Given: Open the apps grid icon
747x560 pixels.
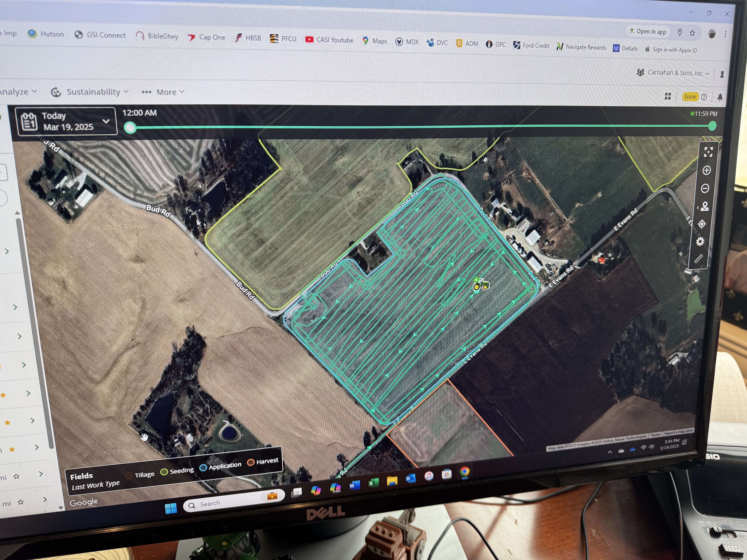Looking at the screenshot, I should point(668,97).
